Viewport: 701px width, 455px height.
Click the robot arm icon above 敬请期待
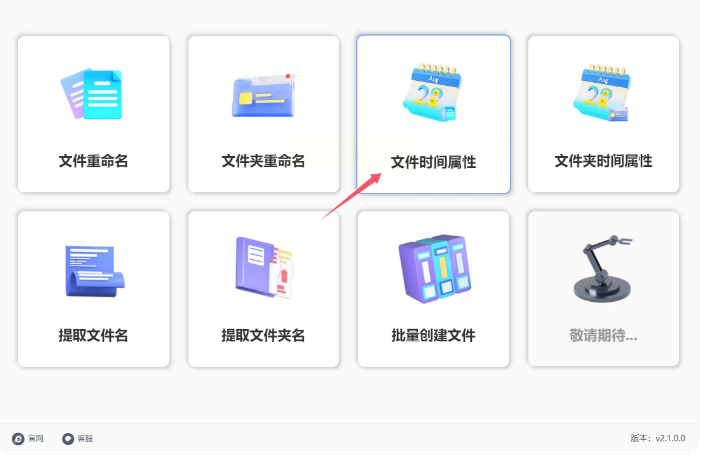[603, 268]
